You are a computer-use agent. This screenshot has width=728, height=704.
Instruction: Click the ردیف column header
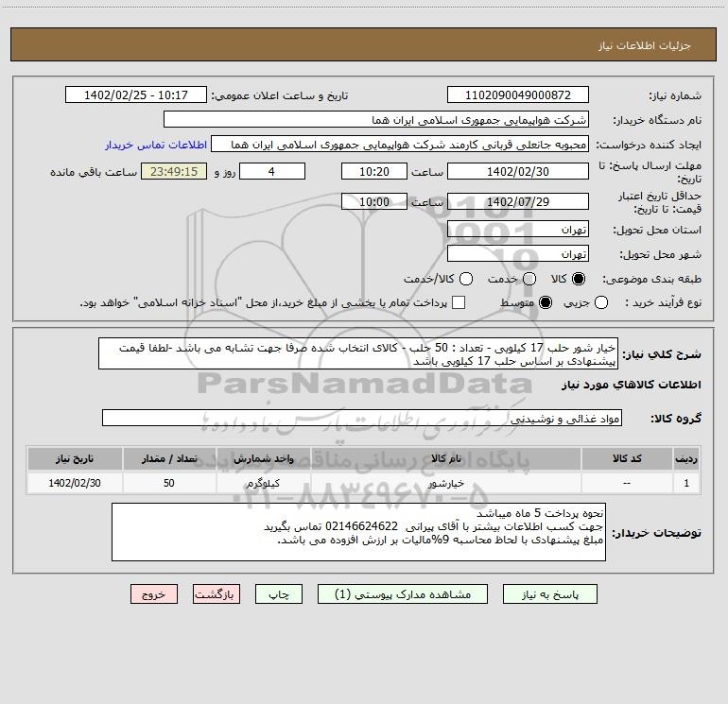[x=686, y=458]
